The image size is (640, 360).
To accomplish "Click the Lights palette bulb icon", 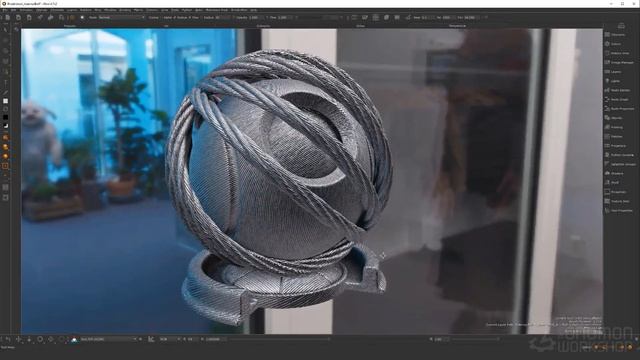I will [607, 81].
